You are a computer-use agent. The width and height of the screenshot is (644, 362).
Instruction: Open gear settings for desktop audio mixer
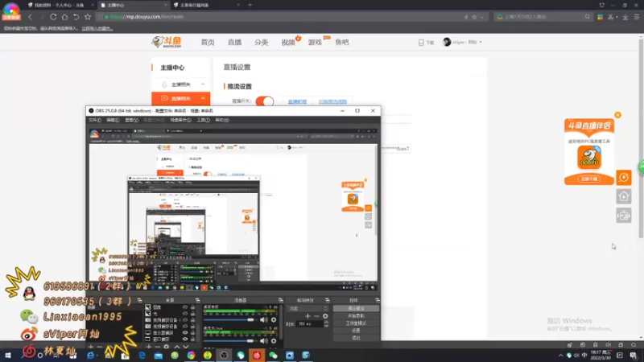click(x=274, y=319)
